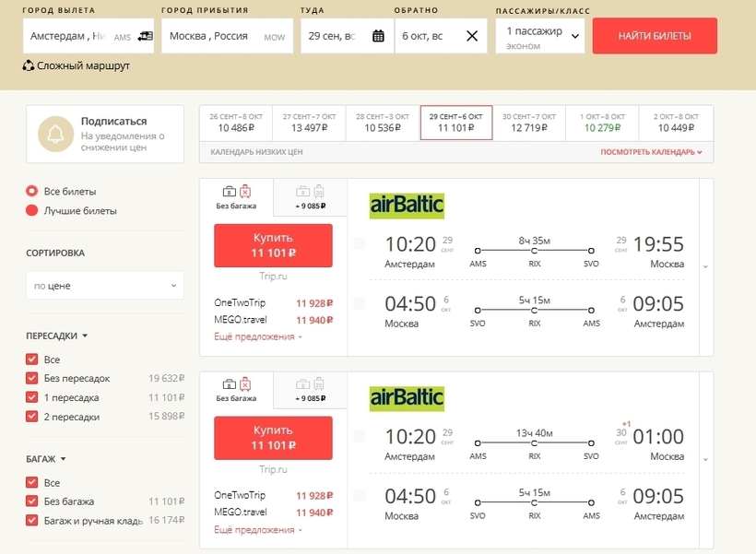
Task: Open the Посмотреть календарь link
Action: coord(651,152)
